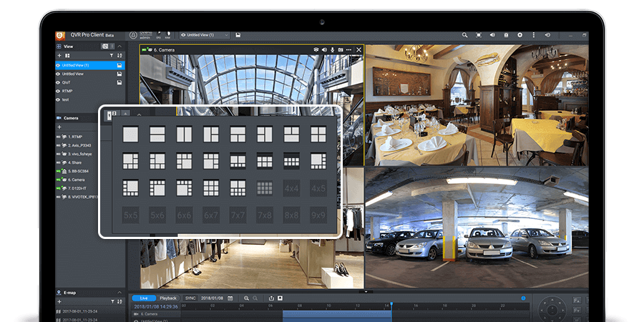Select 1. RTMP camera in list
Image resolution: width=644 pixels, height=322 pixels.
(75, 137)
